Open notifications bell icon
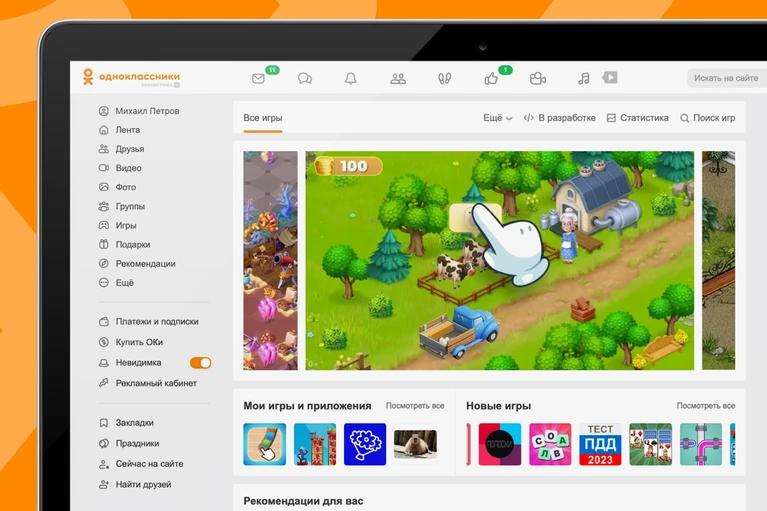The width and height of the screenshot is (767, 511). click(x=351, y=79)
